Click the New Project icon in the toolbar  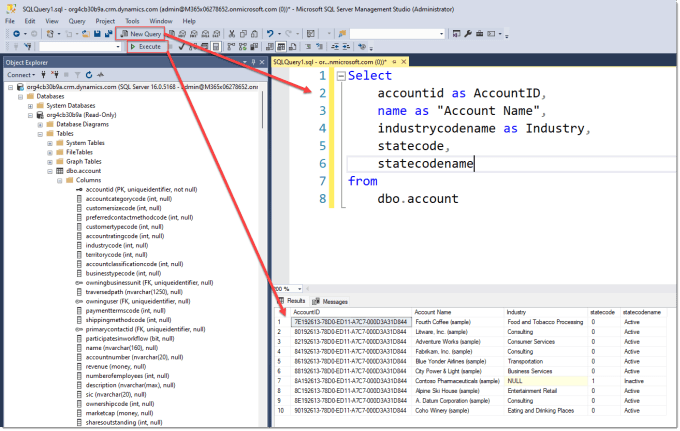[x=50, y=33]
